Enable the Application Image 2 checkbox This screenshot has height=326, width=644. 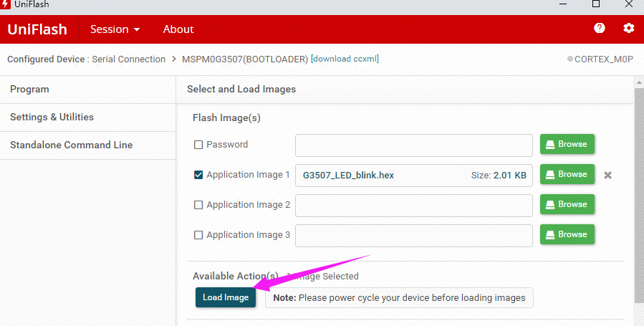[198, 205]
